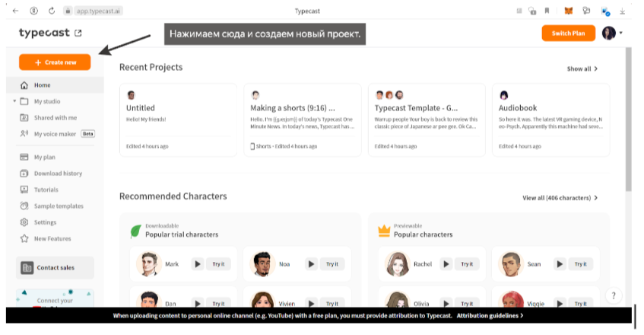This screenshot has height=335, width=644.
Task: Open Download history
Action: click(58, 174)
